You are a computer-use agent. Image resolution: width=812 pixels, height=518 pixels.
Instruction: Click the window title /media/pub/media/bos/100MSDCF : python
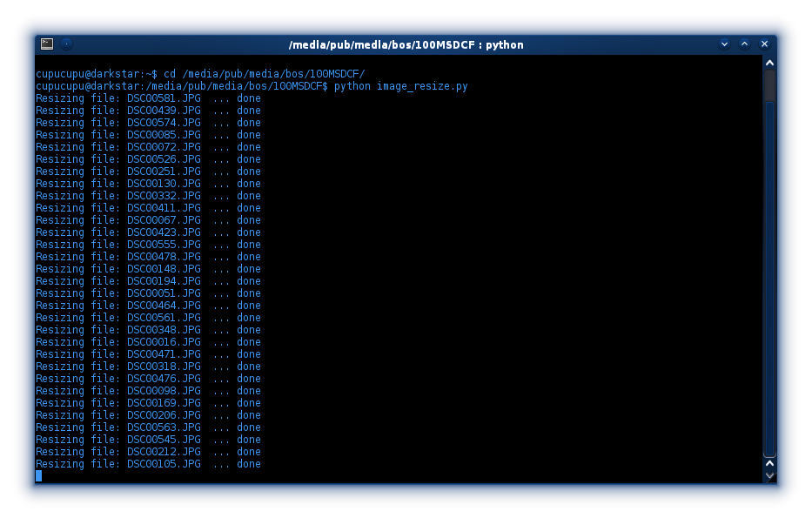coord(406,45)
